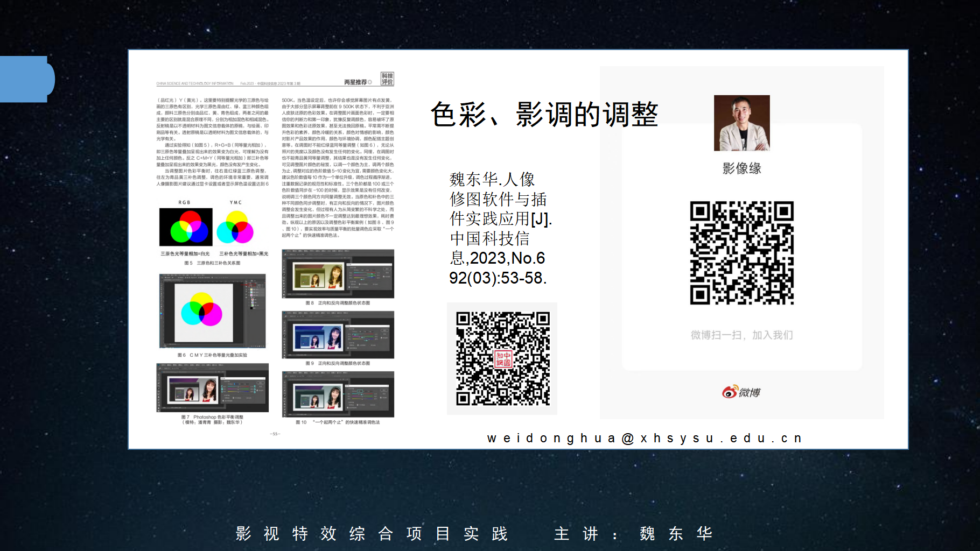Screen dimensions: 980x551
Task: Click the 魏东华 article citation text block
Action: coord(500,228)
